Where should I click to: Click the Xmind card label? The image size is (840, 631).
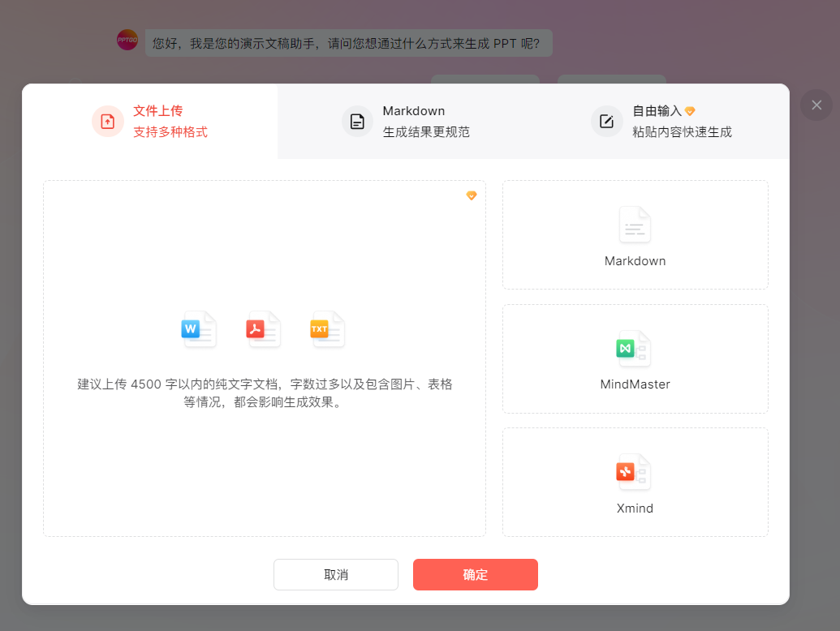coord(635,509)
